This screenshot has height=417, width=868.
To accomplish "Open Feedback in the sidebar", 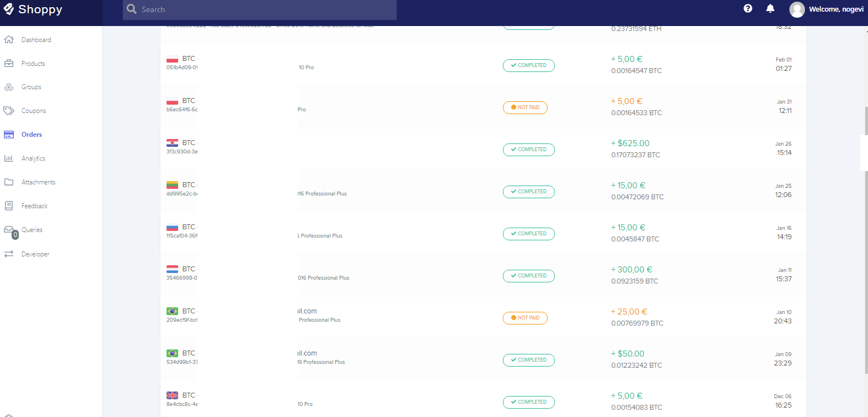I will [x=34, y=206].
